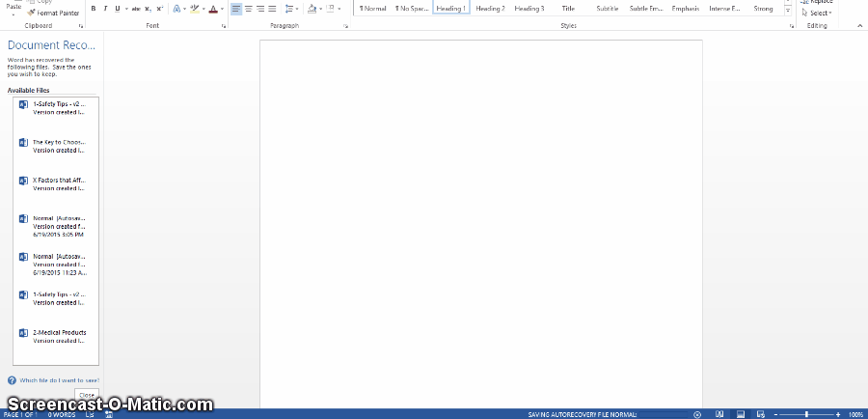Click the Copy command
The height and width of the screenshot is (419, 868).
(40, 2)
